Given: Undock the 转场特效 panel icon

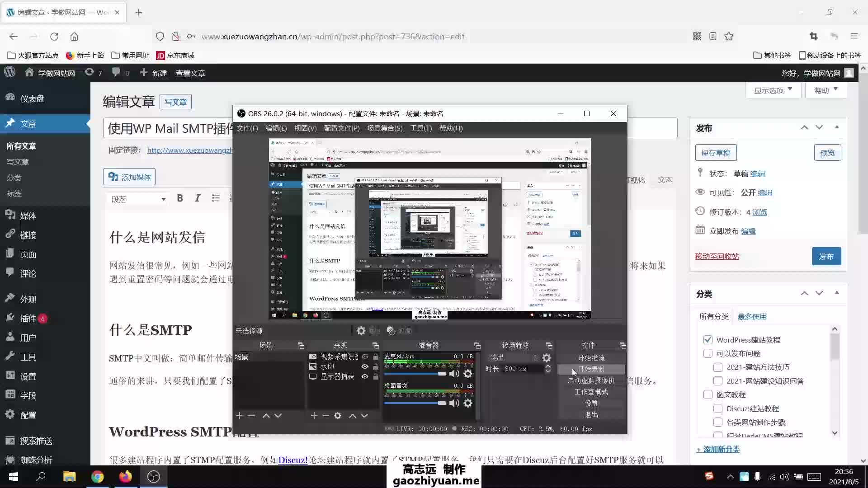Looking at the screenshot, I should point(549,346).
